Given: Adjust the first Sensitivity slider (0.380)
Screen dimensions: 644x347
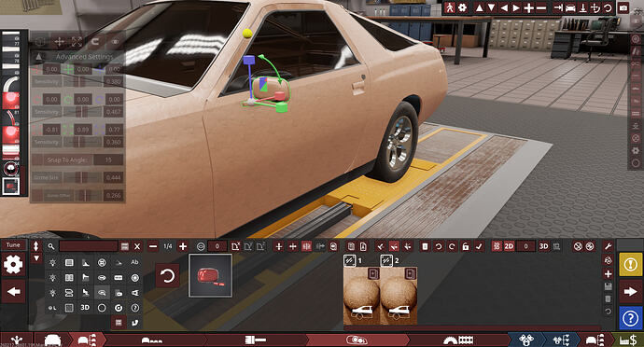Looking at the screenshot, I should click(x=82, y=81).
